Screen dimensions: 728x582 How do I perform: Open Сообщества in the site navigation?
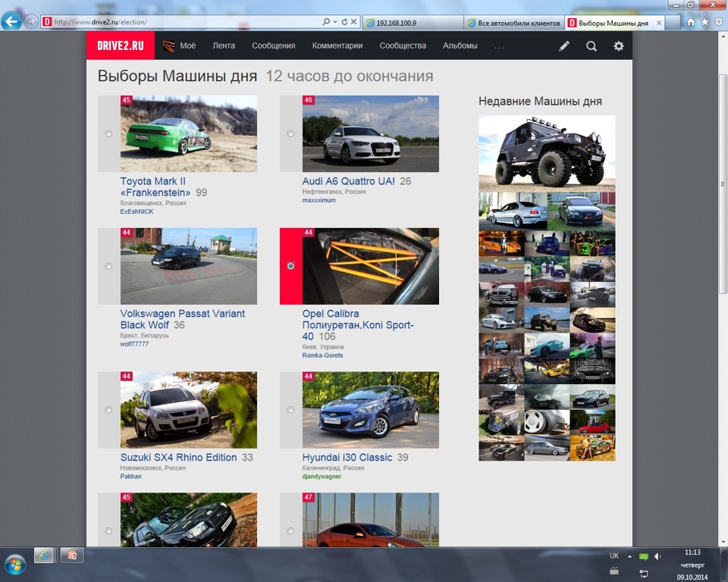point(403,45)
